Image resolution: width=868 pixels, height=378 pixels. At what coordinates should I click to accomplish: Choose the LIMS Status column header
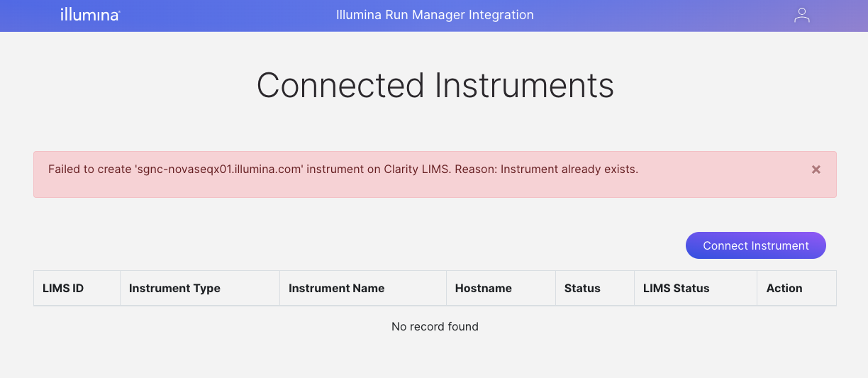pos(676,288)
